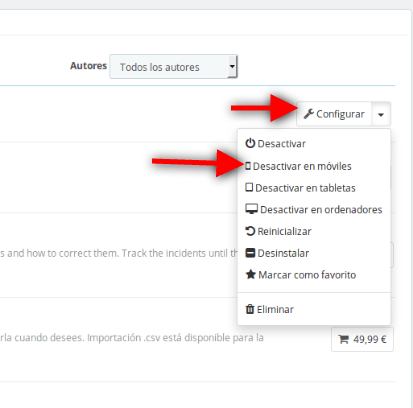Click the power icon next to Desactivar
Viewport: 413px width, 408px height.
250,143
